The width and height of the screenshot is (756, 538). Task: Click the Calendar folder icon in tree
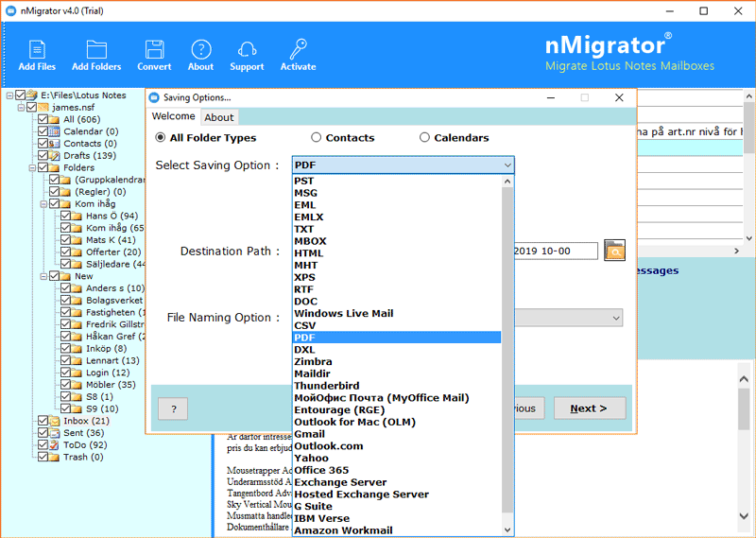click(x=55, y=131)
